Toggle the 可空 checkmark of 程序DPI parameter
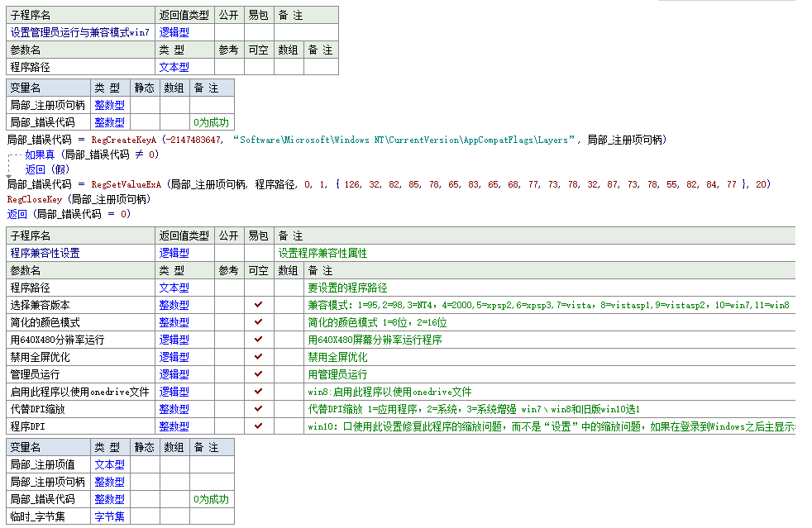This screenshot has height=528, width=812. pyautogui.click(x=259, y=427)
